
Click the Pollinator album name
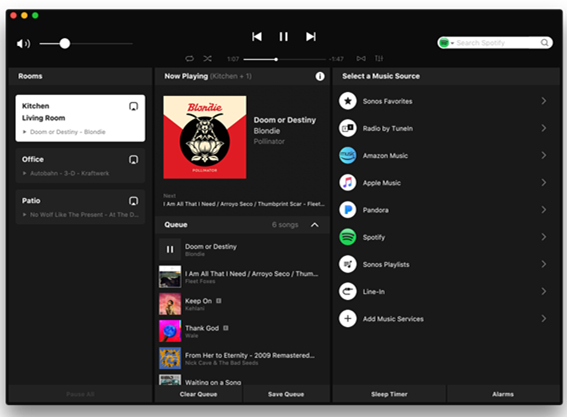(269, 141)
